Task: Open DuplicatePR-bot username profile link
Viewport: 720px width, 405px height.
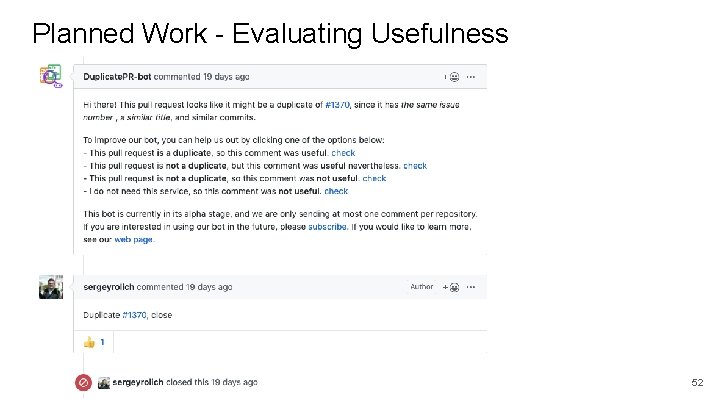Action: coord(118,77)
